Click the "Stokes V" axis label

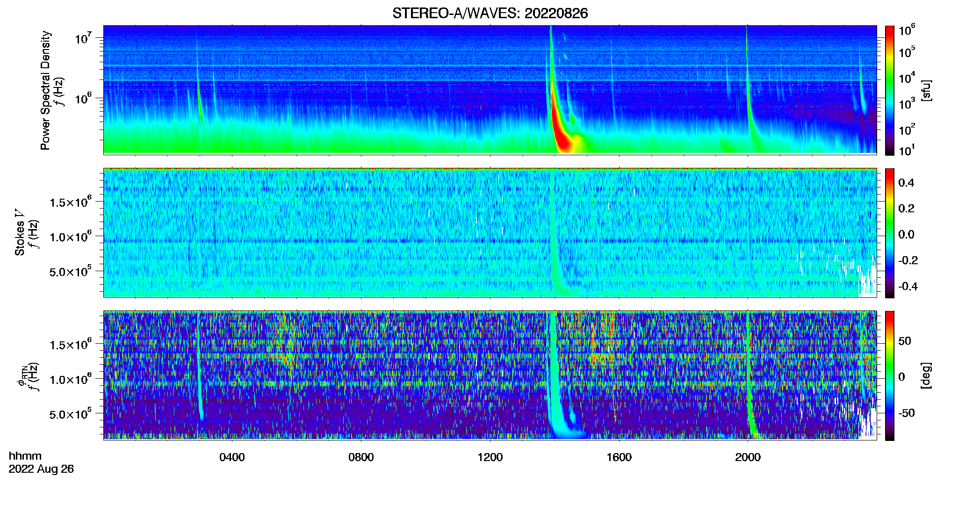(20, 232)
